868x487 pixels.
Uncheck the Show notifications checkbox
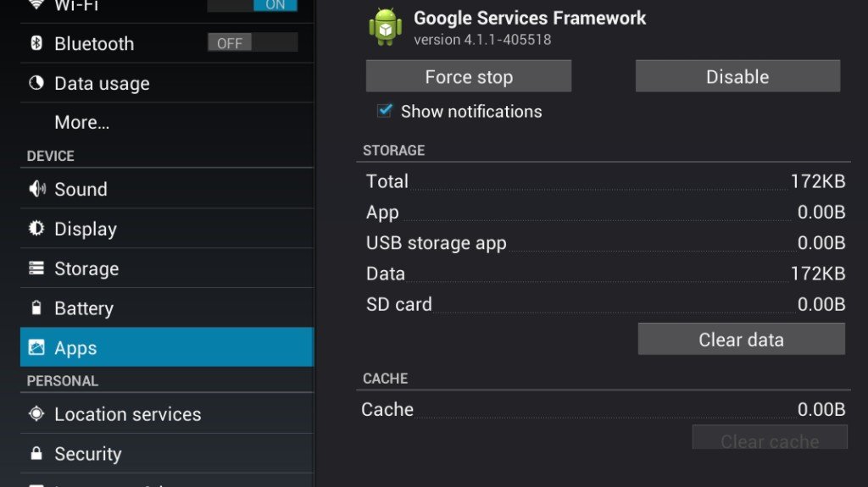(x=385, y=111)
